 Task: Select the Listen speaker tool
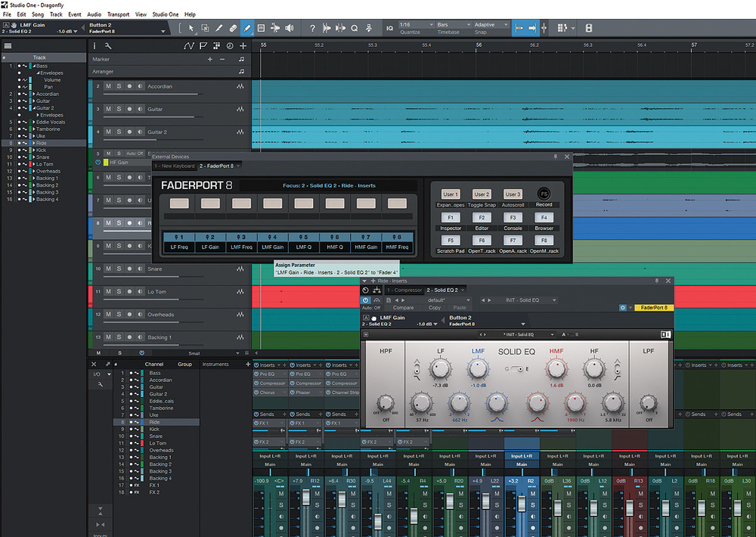tap(288, 28)
